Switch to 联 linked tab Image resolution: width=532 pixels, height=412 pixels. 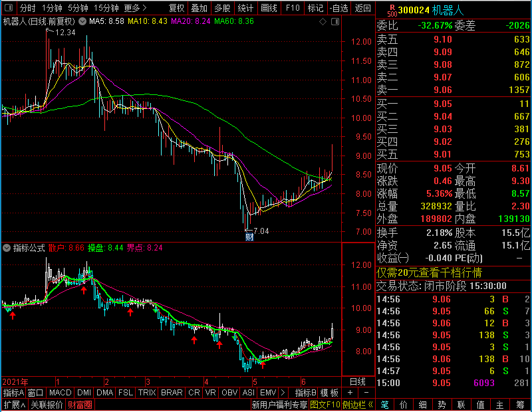coord(461,405)
